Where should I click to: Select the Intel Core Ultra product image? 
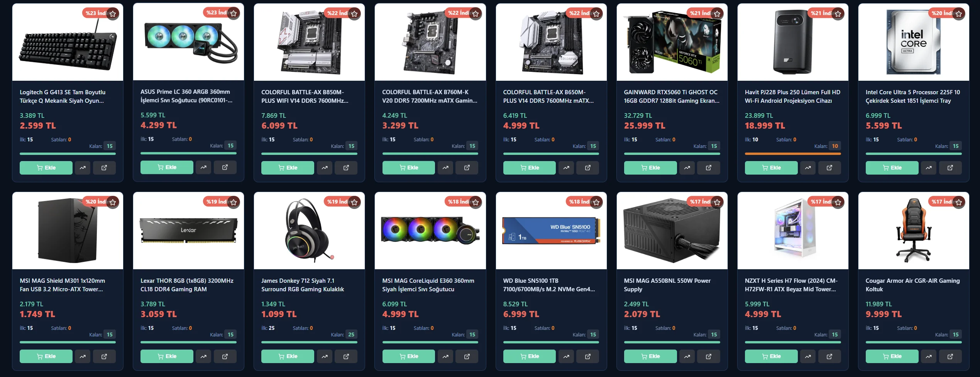coord(914,42)
